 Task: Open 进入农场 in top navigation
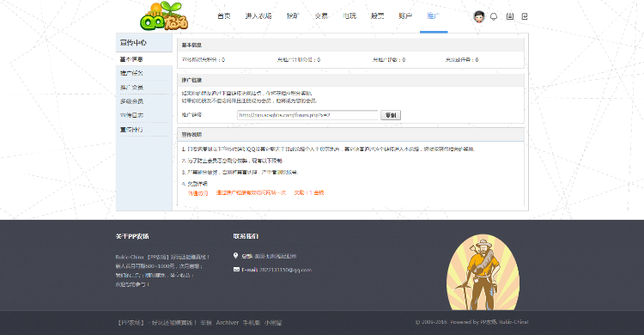tap(258, 16)
